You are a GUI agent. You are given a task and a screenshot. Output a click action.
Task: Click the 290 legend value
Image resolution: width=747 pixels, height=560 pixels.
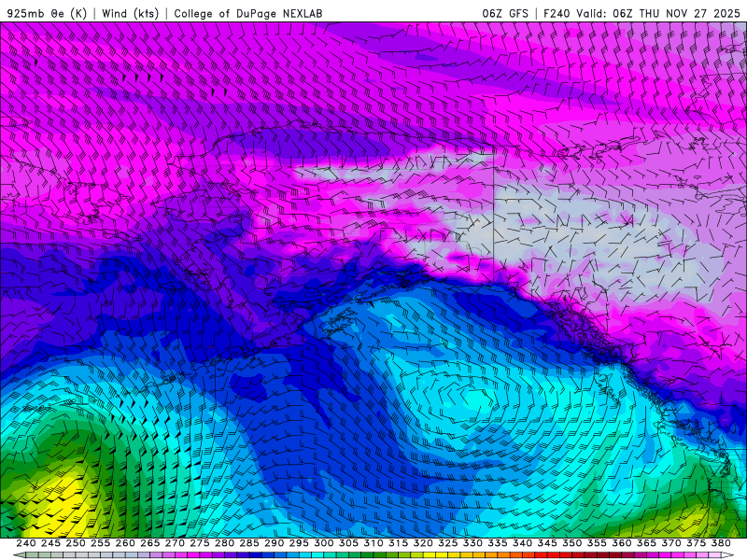(x=274, y=543)
